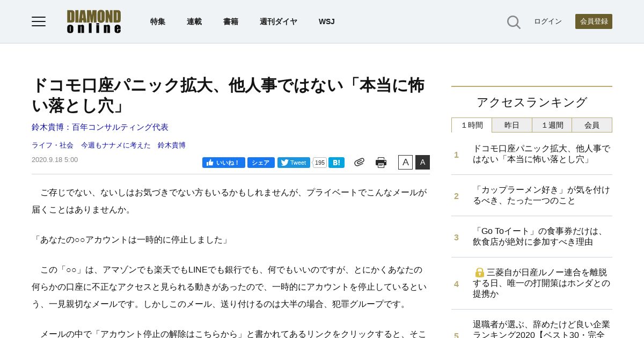Click the Facebook いいね！ button
Image resolution: width=644 pixels, height=338 pixels.
(224, 163)
